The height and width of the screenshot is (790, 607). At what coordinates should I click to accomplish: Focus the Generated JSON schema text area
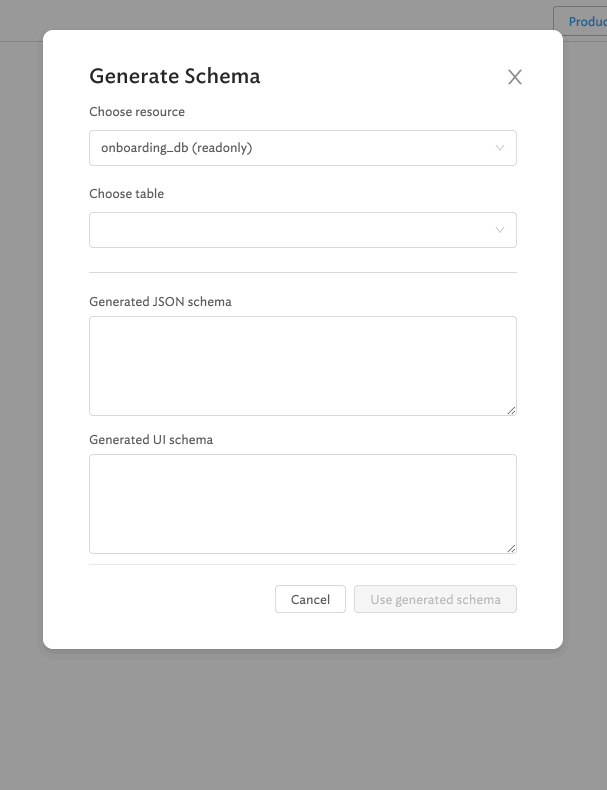tap(302, 365)
